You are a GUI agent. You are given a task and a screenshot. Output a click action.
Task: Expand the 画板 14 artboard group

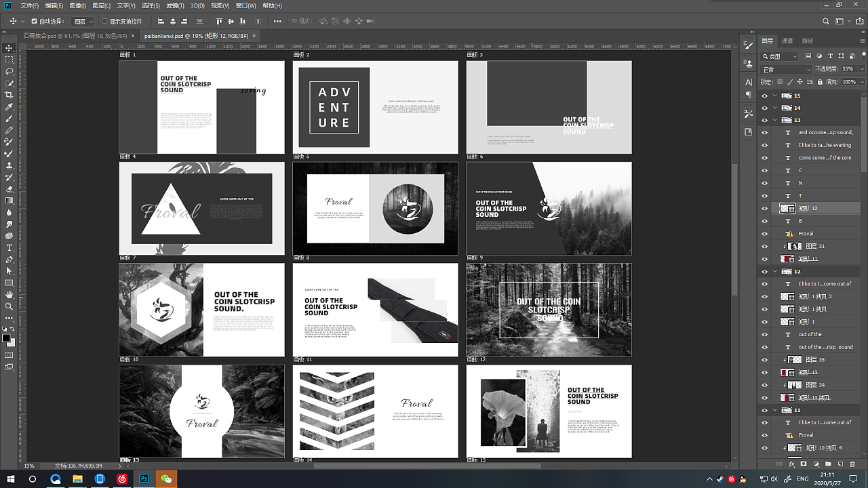coord(775,108)
